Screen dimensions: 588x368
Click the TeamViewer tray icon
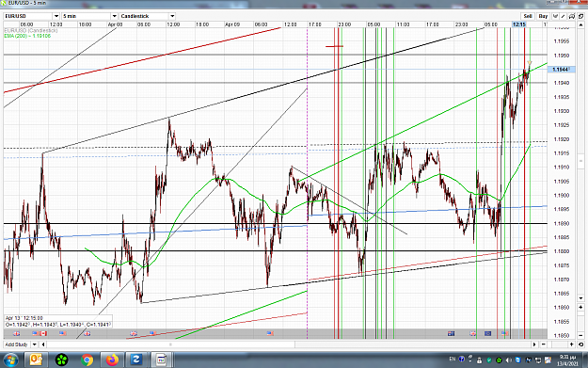pos(517,360)
